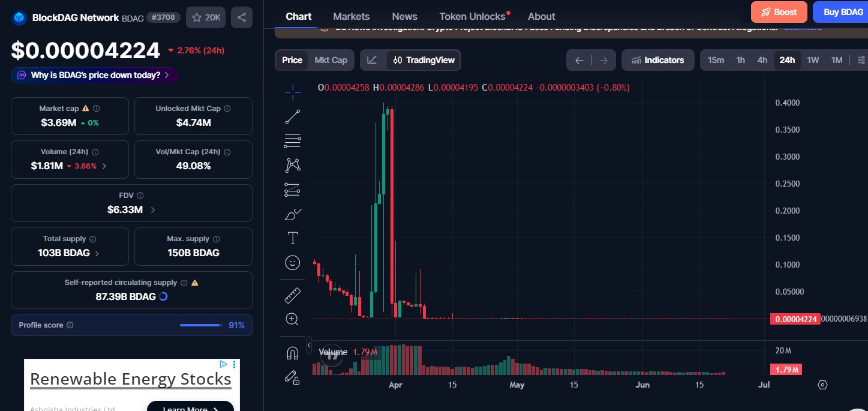Expand Total supply 103B BDAG chevron
Image resolution: width=868 pixels, height=411 pixels.
pyautogui.click(x=97, y=253)
